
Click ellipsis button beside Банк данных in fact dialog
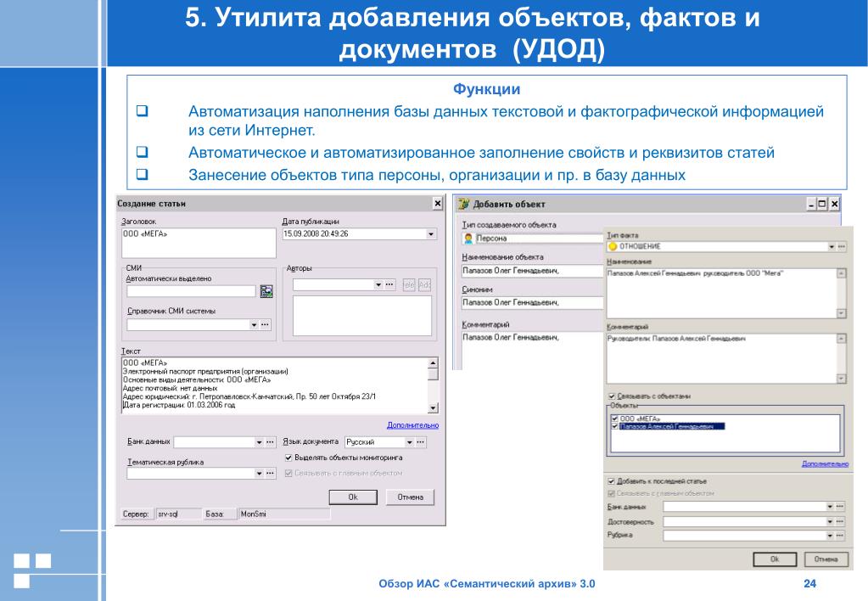point(840,506)
